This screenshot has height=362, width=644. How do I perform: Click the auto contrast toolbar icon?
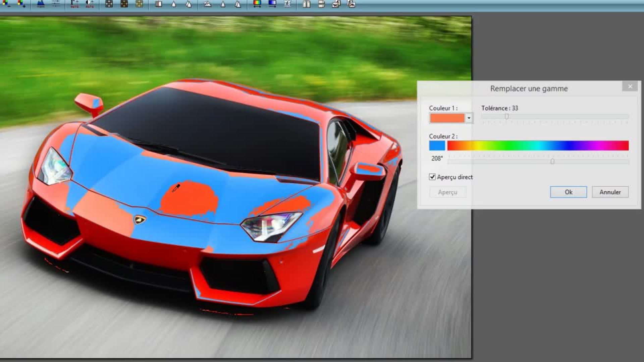90,4
